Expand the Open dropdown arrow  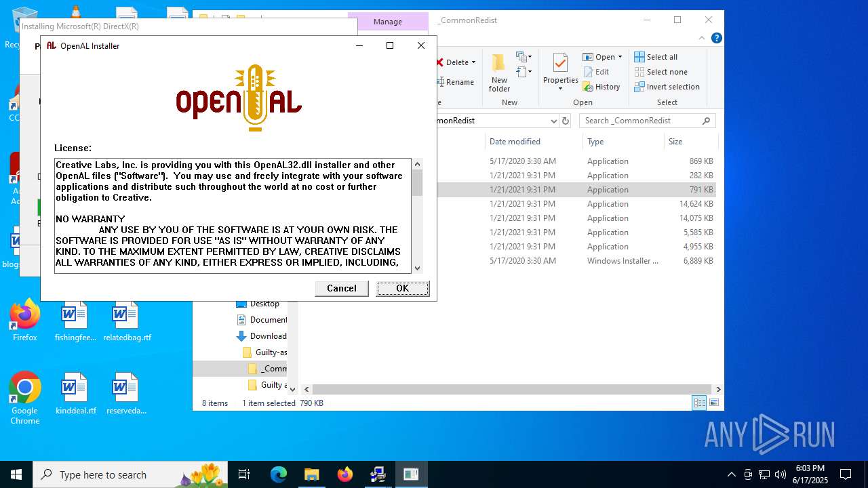click(620, 57)
